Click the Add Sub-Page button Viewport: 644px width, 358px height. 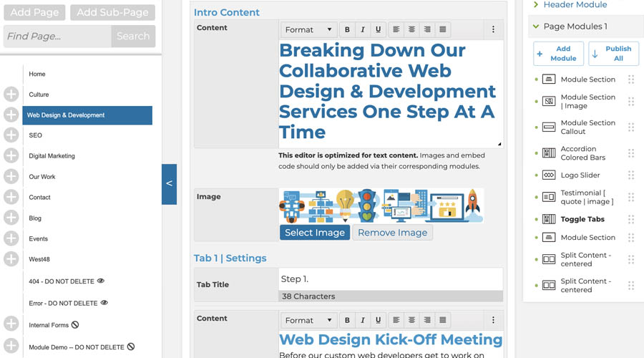pyautogui.click(x=112, y=12)
